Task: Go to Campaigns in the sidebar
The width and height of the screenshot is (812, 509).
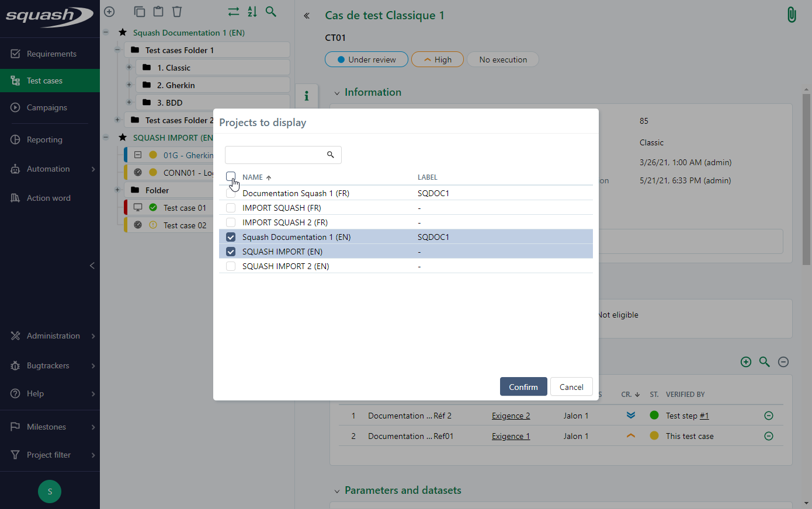Action: 47,107
